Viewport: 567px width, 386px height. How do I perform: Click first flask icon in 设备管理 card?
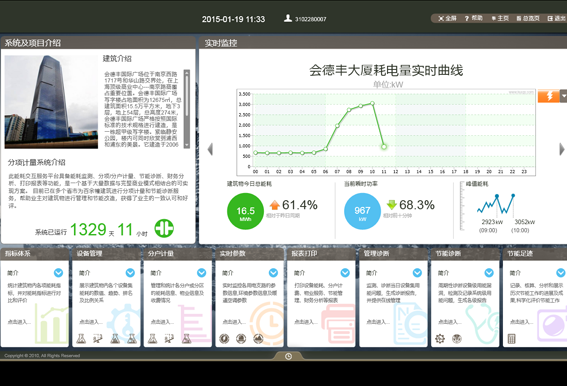(x=81, y=339)
